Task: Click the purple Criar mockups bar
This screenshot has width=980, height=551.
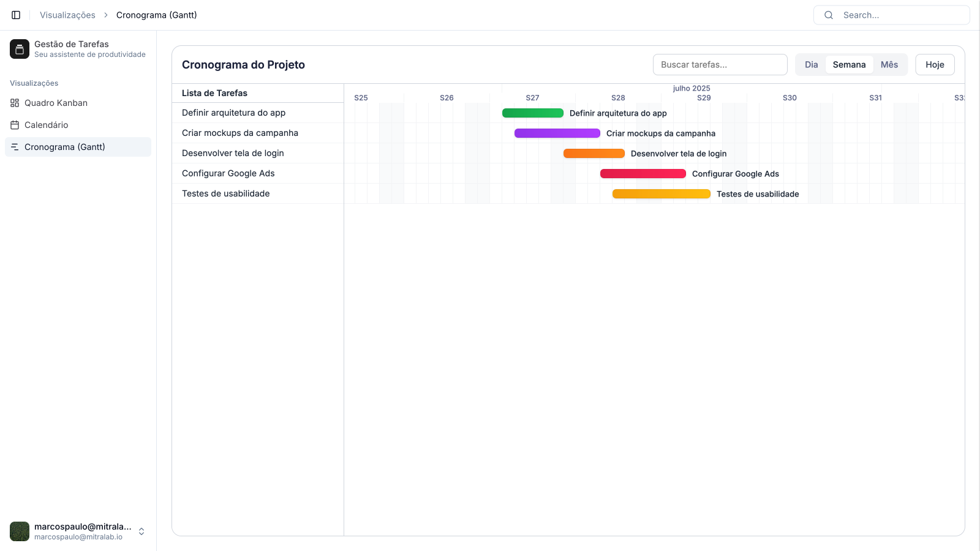Action: point(557,133)
